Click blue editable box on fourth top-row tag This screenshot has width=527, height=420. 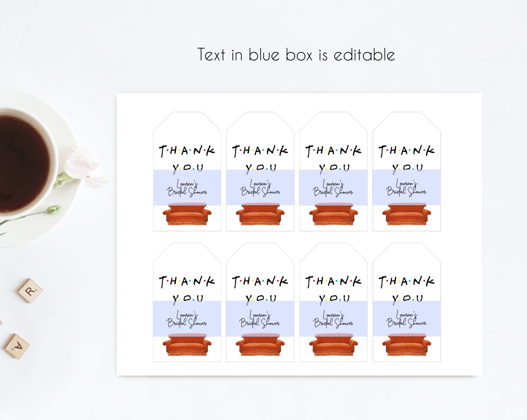407,187
